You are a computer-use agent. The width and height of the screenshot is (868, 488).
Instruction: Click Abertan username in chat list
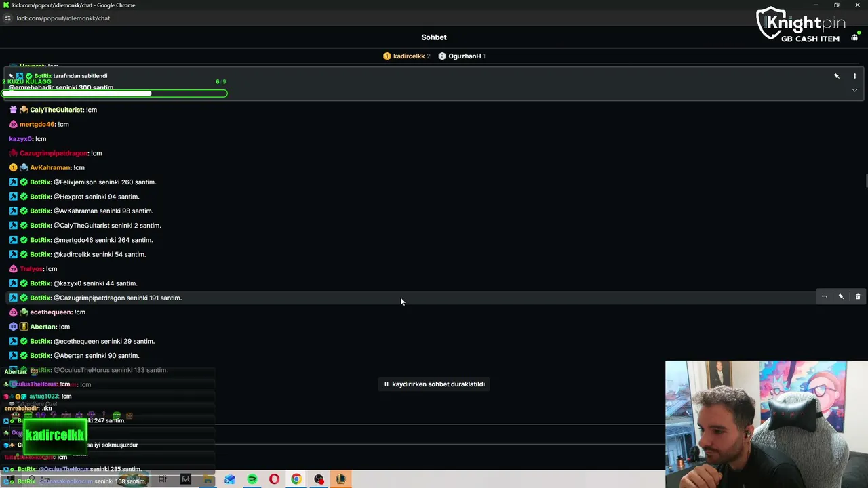pos(43,327)
